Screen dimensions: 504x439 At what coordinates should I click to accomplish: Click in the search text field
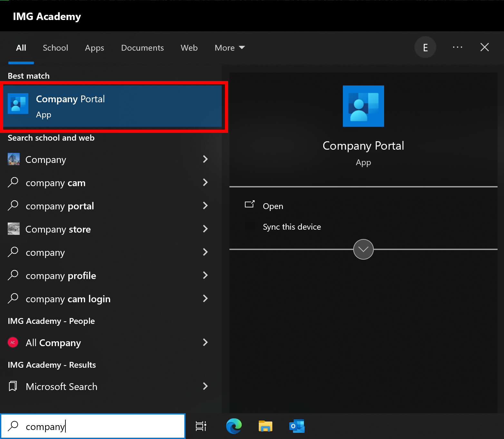[93, 426]
